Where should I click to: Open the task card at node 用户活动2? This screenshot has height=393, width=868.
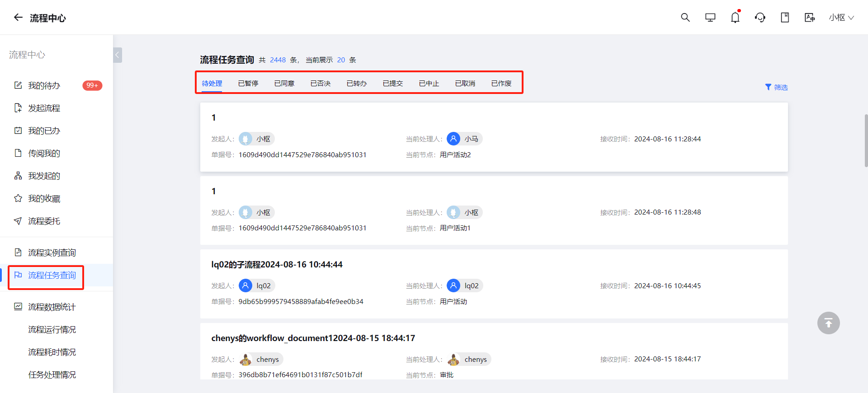(x=494, y=137)
